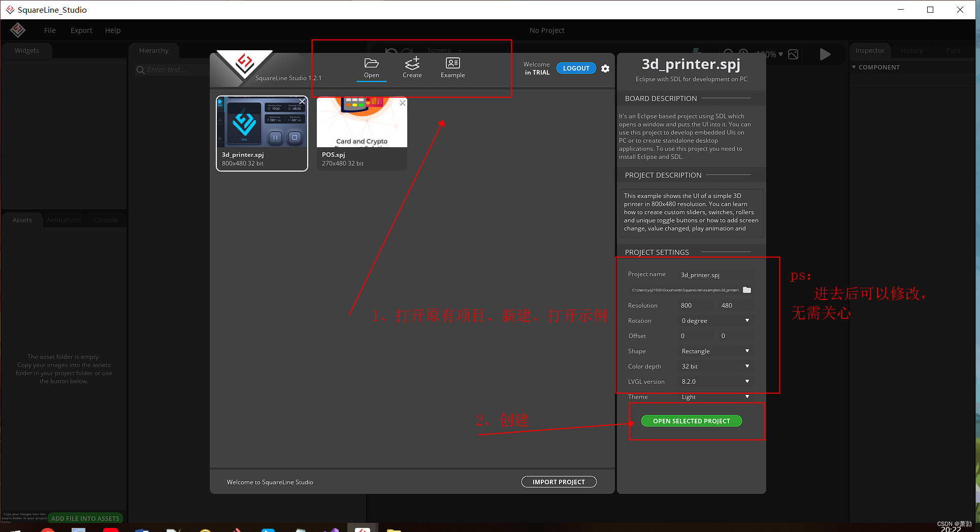Click the screenshot image icon near the zoom control
This screenshot has height=532, width=980.
pos(794,54)
